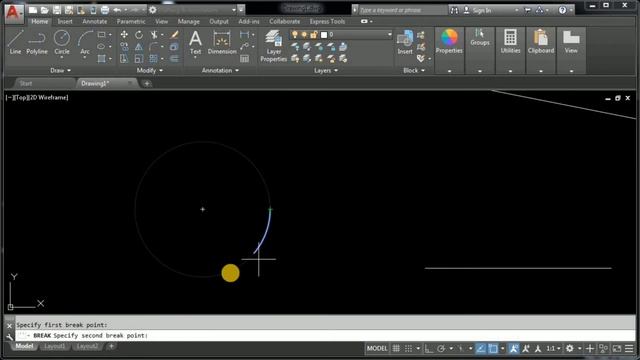Click the Table icon in Annotation panel

244,59
